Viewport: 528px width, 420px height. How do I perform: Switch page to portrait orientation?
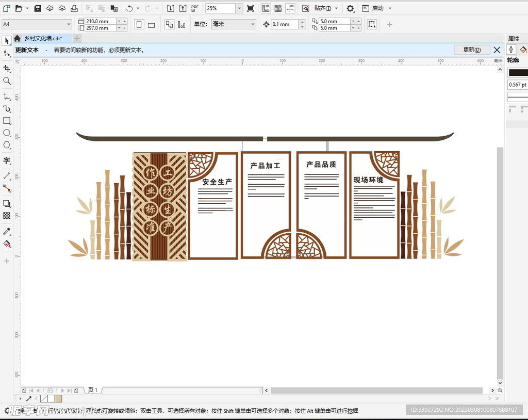point(139,25)
